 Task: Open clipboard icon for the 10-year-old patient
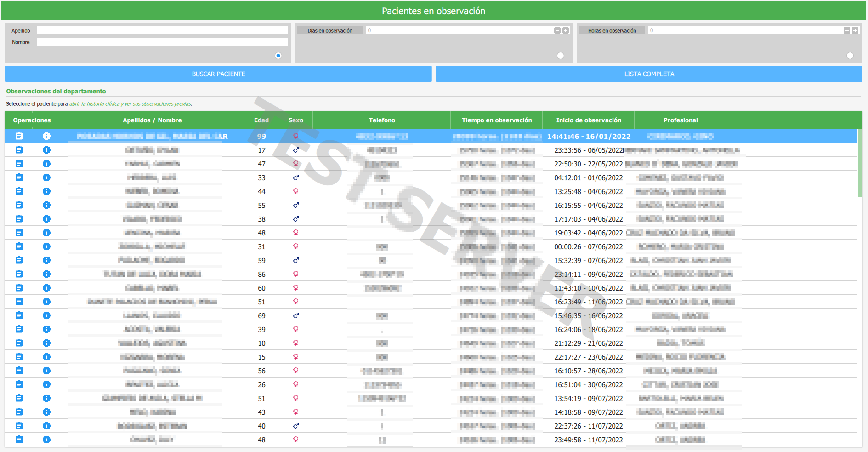click(x=19, y=343)
